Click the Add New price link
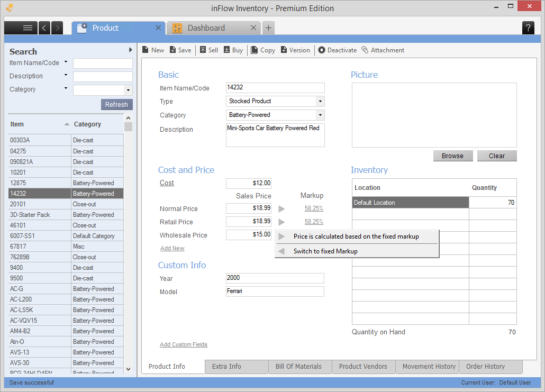 (172, 248)
